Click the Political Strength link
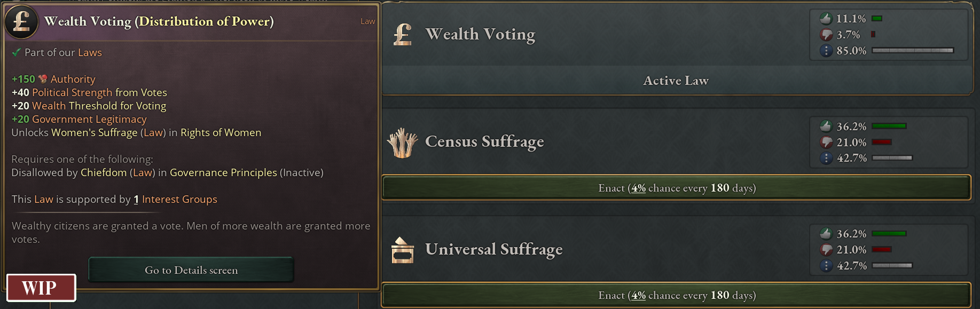Image resolution: width=980 pixels, height=309 pixels. [72, 92]
